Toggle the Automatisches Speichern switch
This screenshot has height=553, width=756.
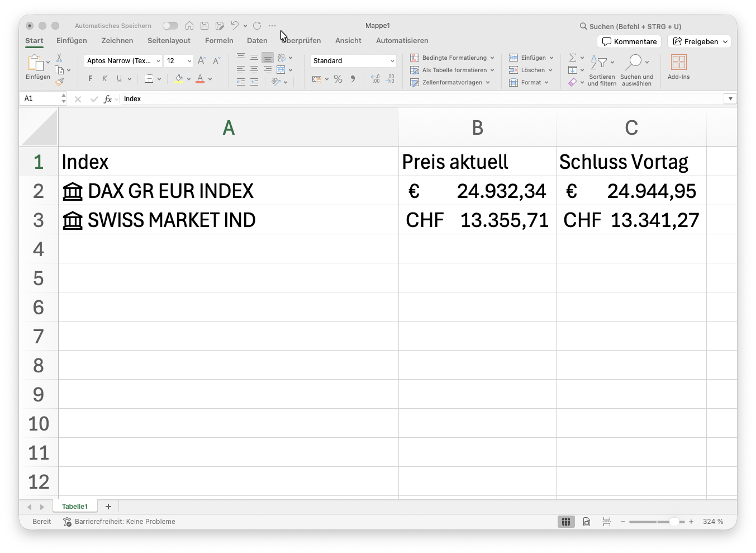(170, 26)
